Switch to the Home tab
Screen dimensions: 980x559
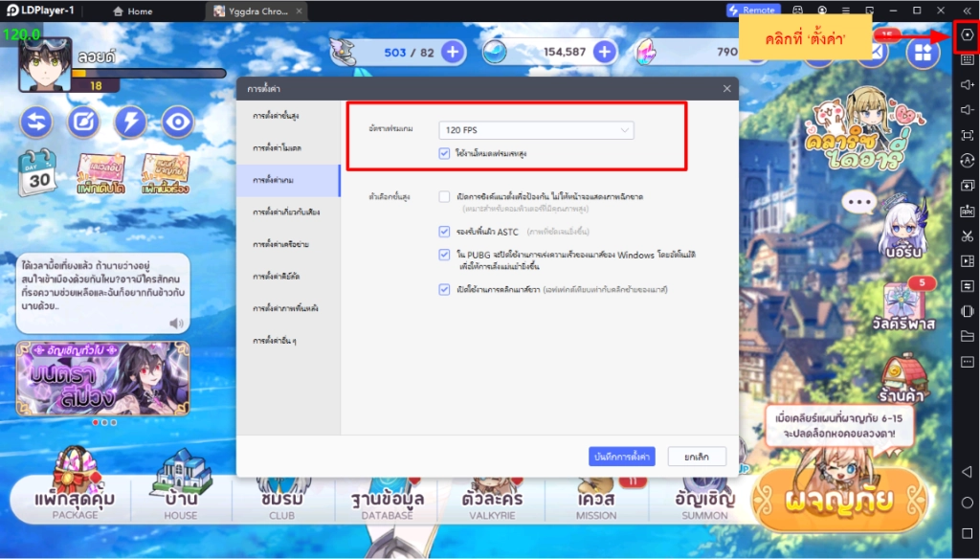(133, 11)
